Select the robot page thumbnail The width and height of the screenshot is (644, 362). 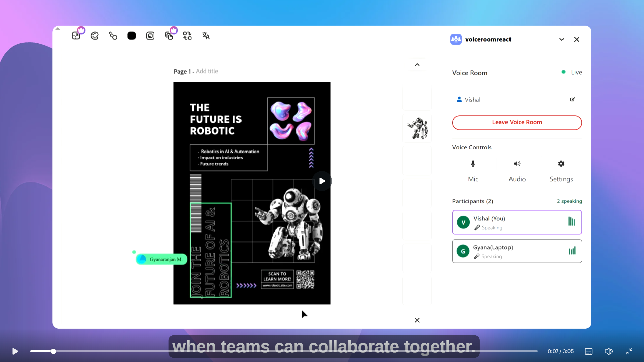417,128
